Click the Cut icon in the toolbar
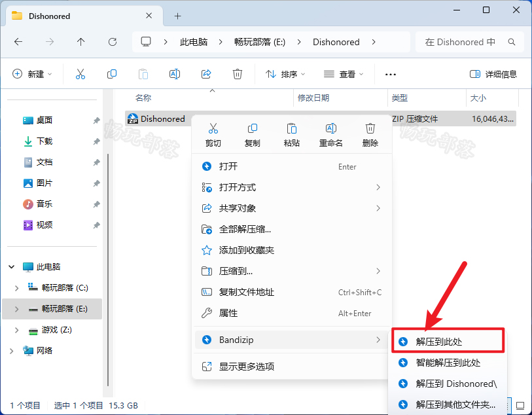This screenshot has width=532, height=415. coord(80,74)
